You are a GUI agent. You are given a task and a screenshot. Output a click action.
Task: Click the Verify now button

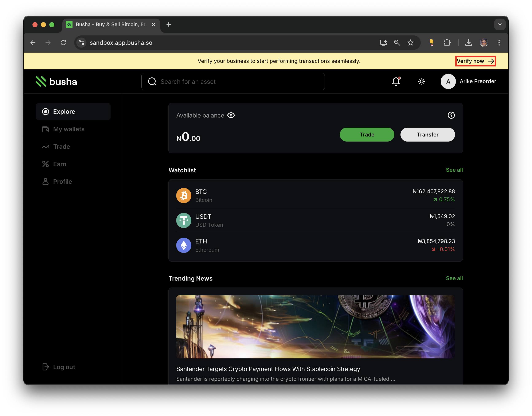pyautogui.click(x=476, y=61)
